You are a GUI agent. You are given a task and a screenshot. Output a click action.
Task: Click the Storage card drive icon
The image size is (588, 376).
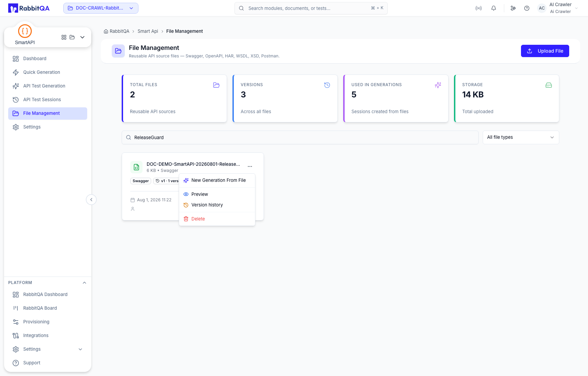[549, 85]
